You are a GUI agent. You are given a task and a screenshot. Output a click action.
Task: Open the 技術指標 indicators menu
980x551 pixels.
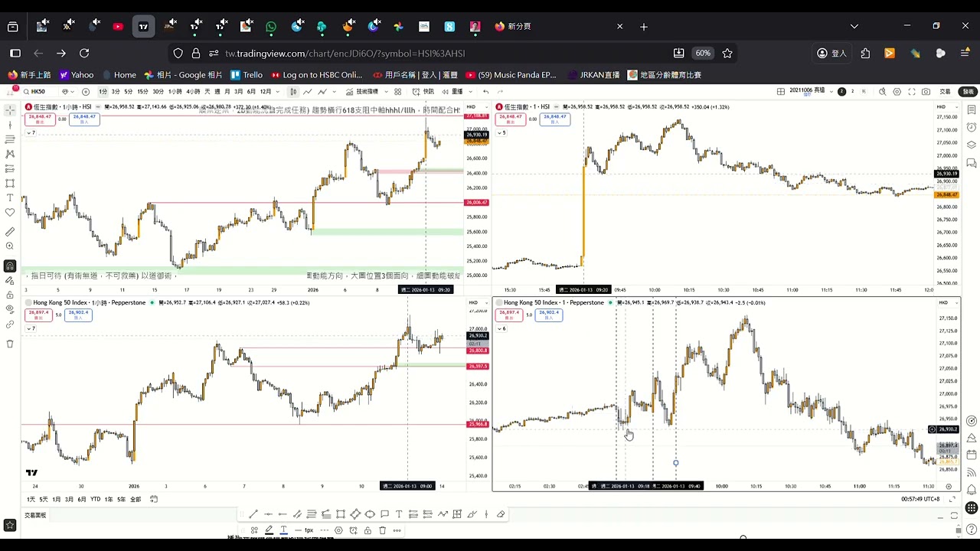pyautogui.click(x=361, y=91)
